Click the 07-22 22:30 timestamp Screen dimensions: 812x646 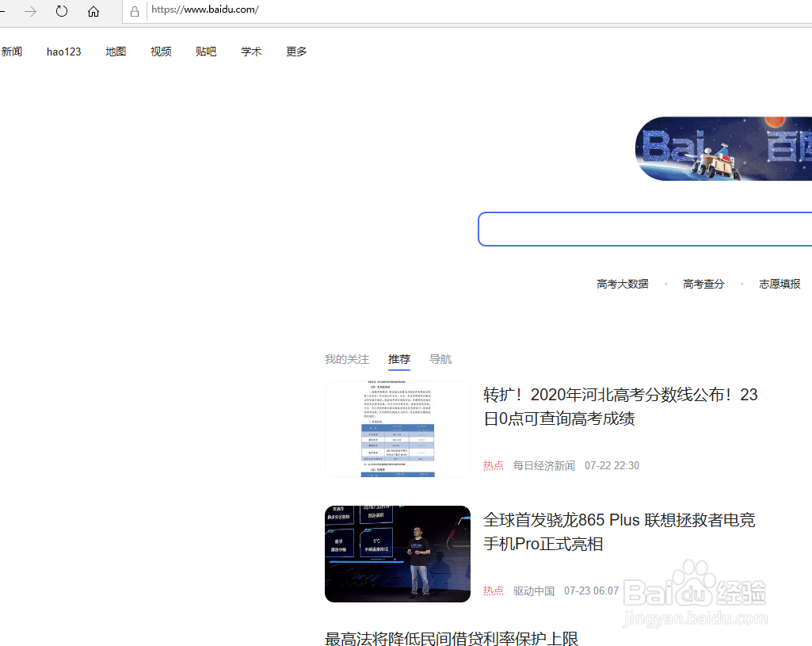click(612, 466)
